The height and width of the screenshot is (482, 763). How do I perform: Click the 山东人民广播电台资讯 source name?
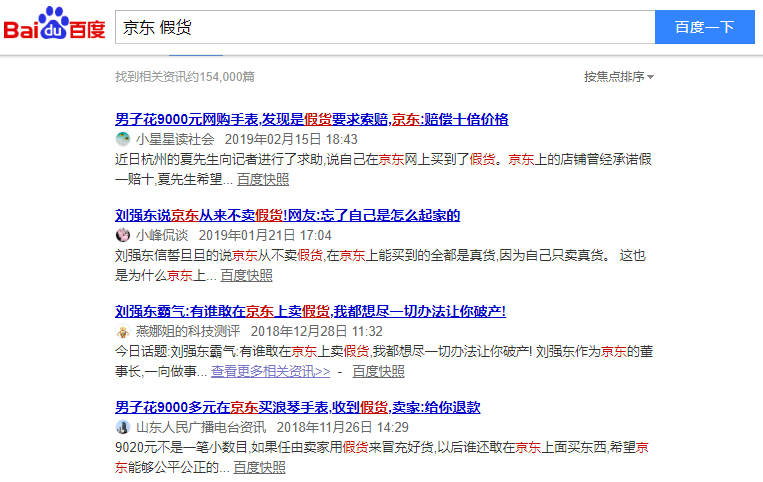pos(201,427)
